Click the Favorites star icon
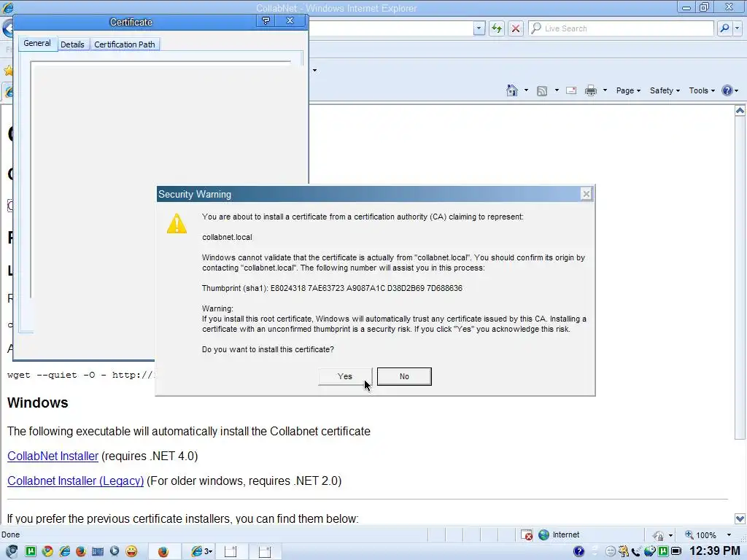The height and width of the screenshot is (560, 747). (x=8, y=71)
